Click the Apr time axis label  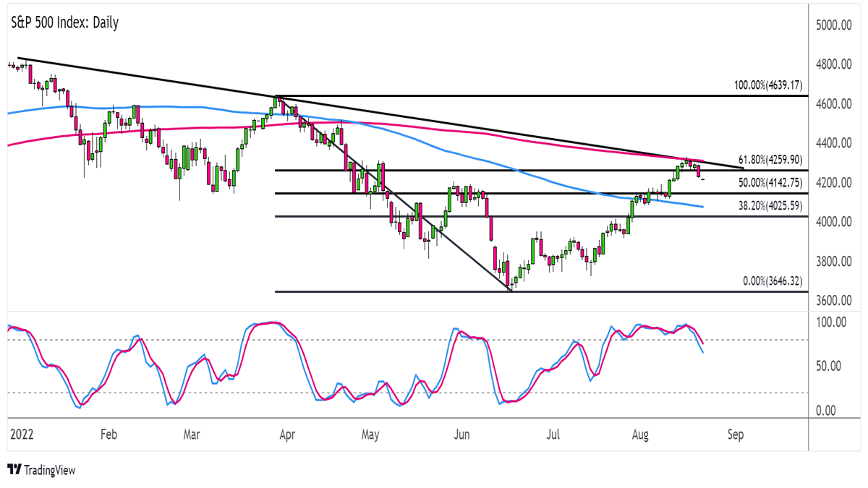pos(286,435)
